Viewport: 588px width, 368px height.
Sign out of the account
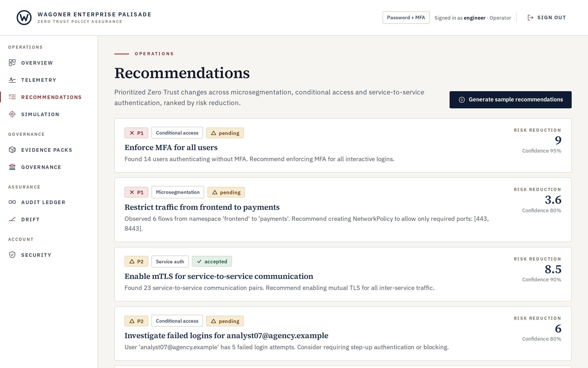547,18
